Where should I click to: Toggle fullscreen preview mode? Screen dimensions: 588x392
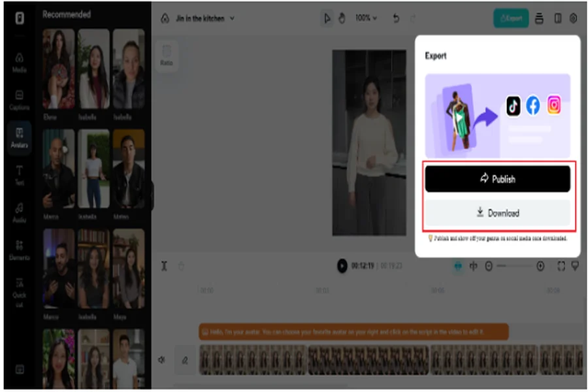[x=561, y=266]
